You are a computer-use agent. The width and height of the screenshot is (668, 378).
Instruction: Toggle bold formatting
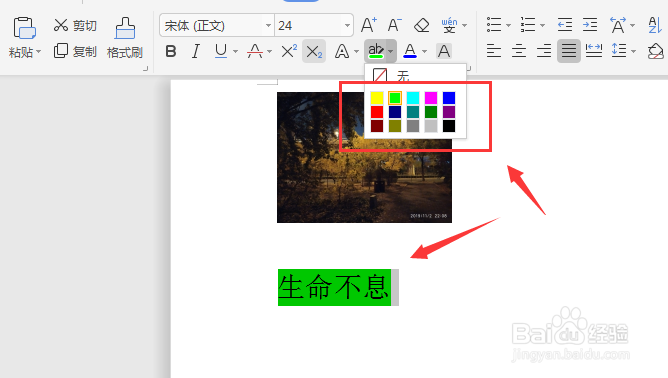point(171,52)
